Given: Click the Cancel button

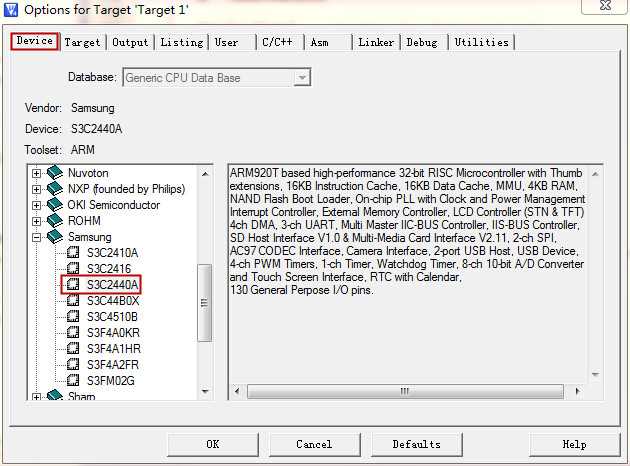Looking at the screenshot, I should coord(314,444).
